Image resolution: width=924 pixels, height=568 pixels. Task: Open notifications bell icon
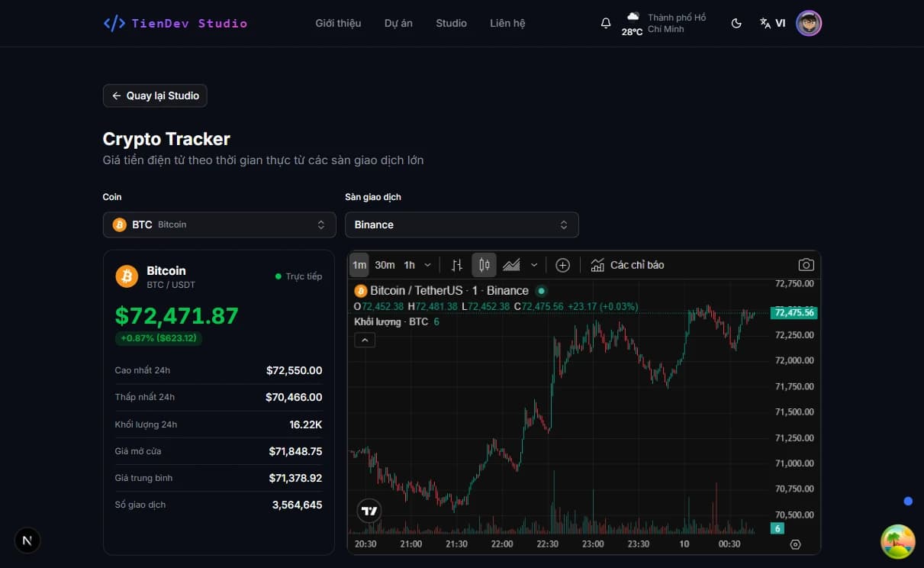[x=606, y=23]
